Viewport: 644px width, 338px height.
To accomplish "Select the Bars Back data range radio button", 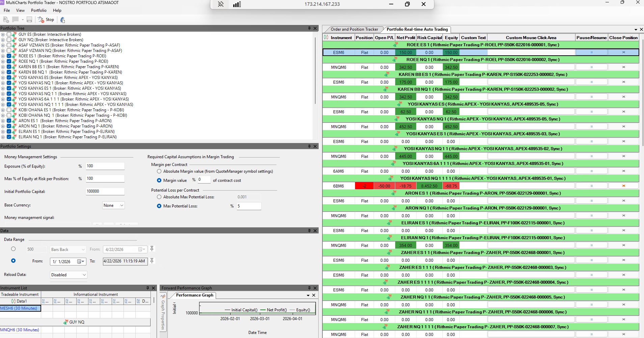I will pos(13,249).
